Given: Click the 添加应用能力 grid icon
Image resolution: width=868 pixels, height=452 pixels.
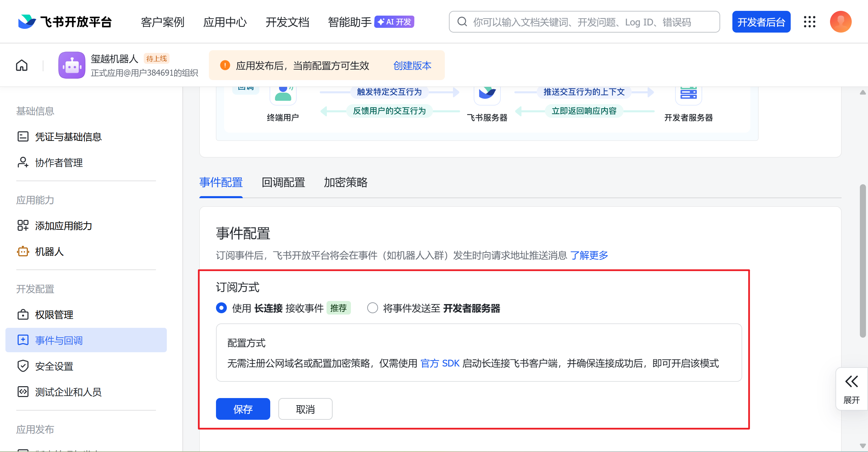Looking at the screenshot, I should point(23,226).
